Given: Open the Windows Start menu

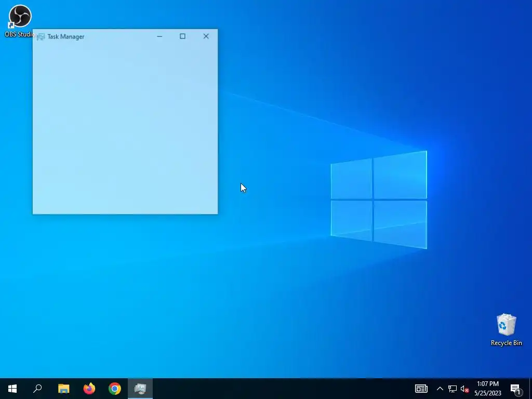Looking at the screenshot, I should pyautogui.click(x=12, y=389).
